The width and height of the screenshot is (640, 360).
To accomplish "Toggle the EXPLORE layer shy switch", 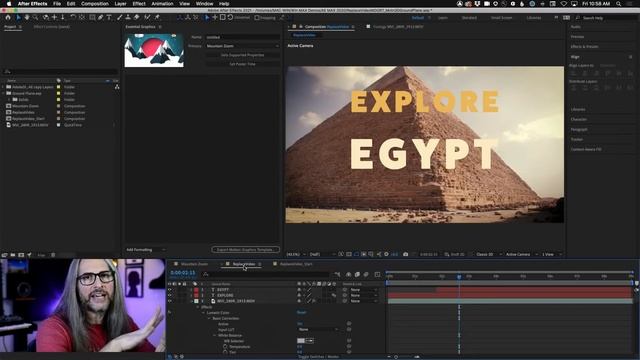I will [x=299, y=296].
